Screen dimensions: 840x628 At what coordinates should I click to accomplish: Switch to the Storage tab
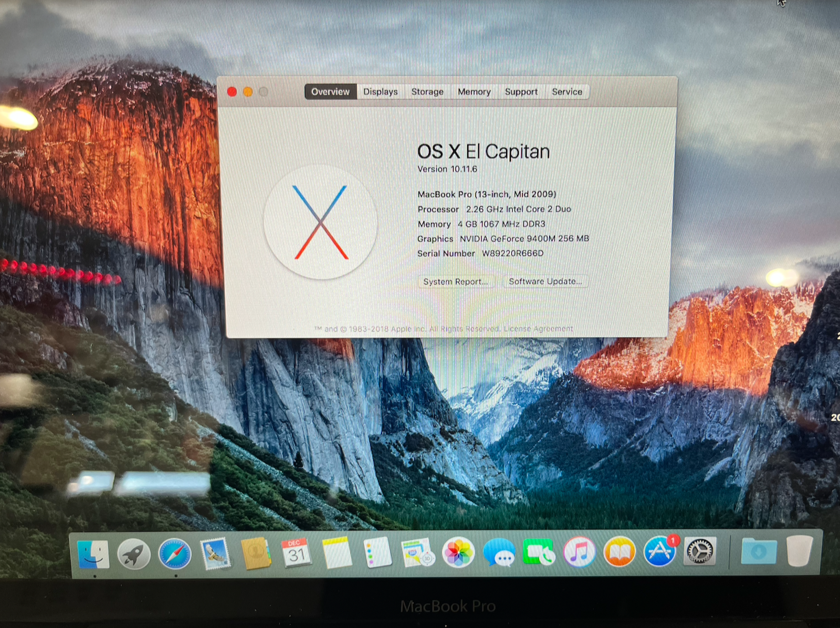427,91
